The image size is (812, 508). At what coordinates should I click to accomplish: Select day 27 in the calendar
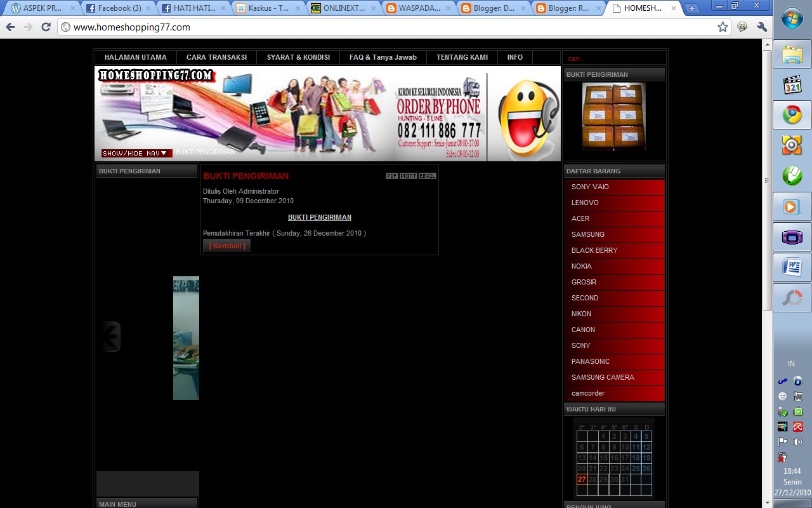coord(582,479)
